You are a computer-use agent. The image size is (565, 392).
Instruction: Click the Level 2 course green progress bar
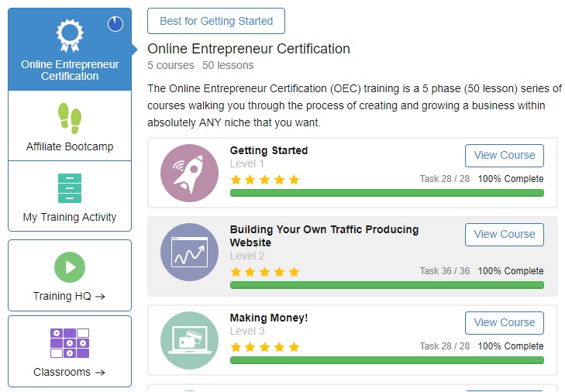click(387, 285)
